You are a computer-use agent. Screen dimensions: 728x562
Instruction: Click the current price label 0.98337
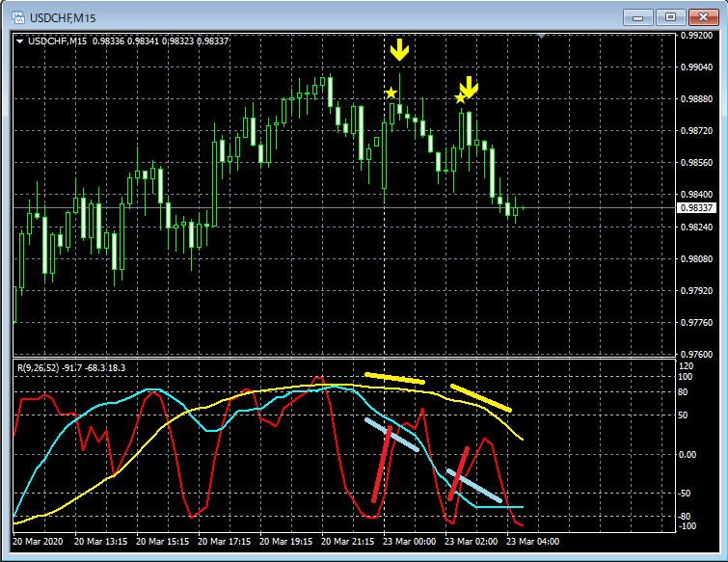(x=696, y=208)
